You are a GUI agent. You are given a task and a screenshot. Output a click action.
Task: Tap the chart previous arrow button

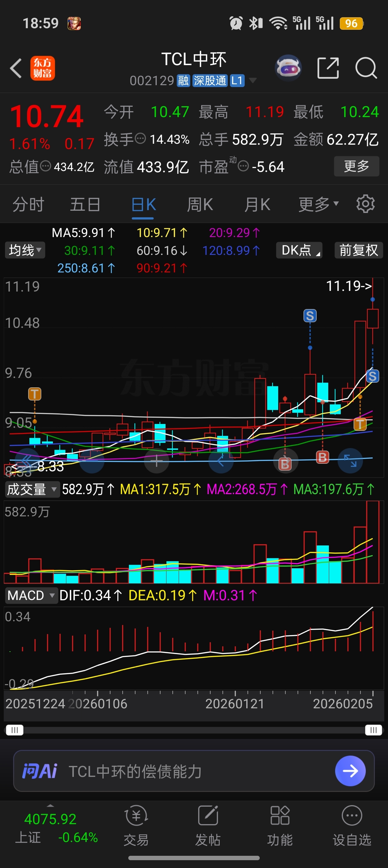coord(221,461)
